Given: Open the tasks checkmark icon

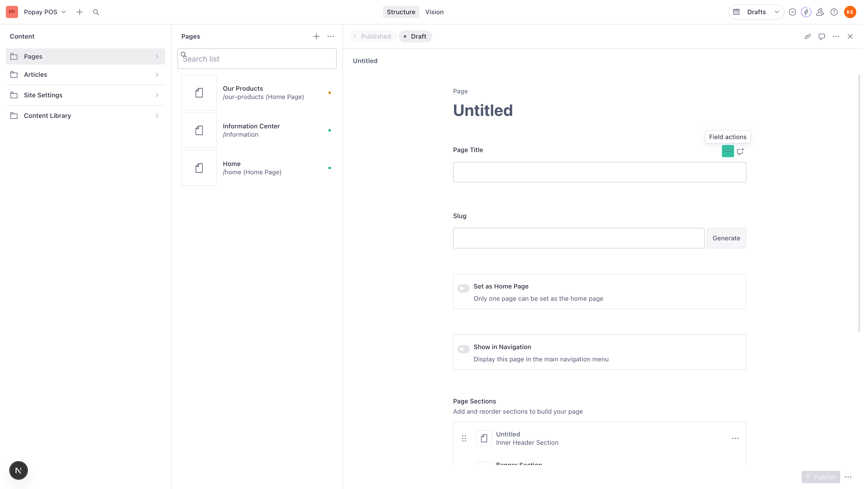Looking at the screenshot, I should click(792, 12).
